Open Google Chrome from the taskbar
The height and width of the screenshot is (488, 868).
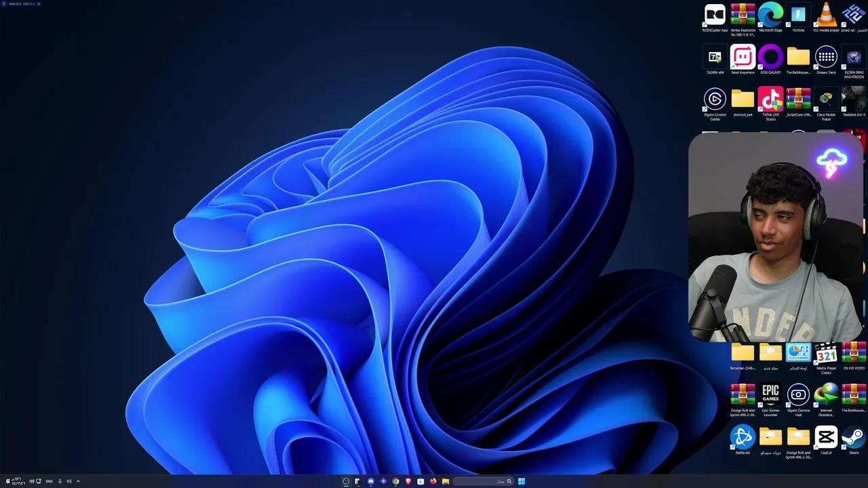[x=396, y=481]
